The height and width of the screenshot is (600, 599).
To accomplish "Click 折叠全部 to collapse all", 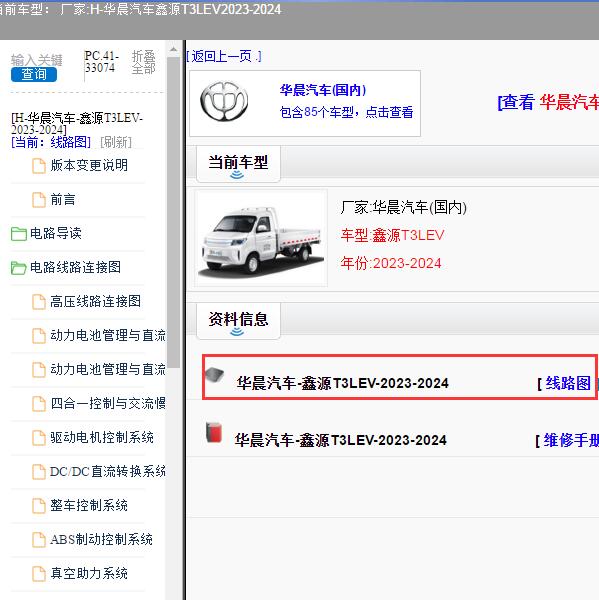I will pos(144,62).
